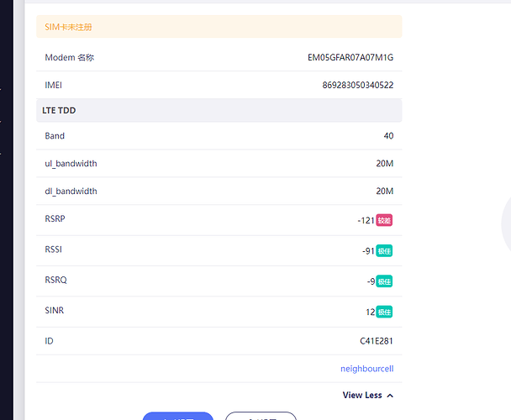Click the green badge in the RSRQ row
The width and height of the screenshot is (511, 420).
click(384, 281)
